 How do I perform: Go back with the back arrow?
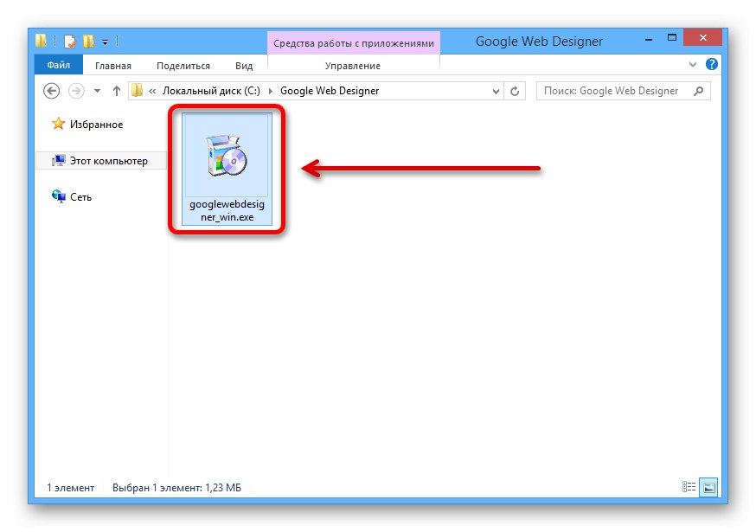(x=52, y=91)
